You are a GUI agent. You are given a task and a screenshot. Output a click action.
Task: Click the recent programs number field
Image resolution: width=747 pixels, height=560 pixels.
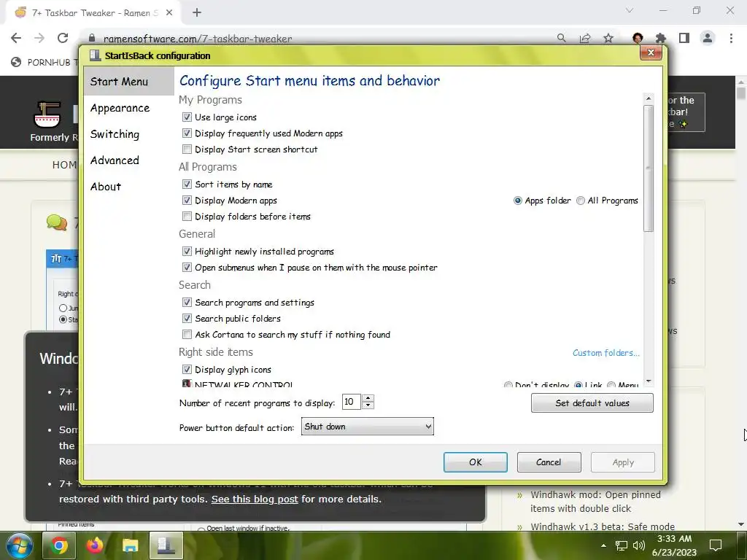[352, 402]
